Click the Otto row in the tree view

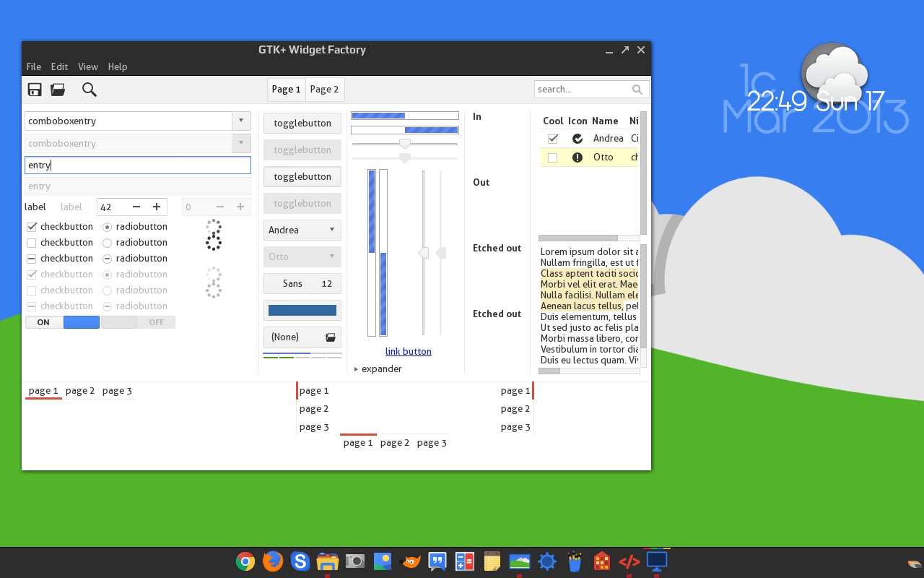pyautogui.click(x=590, y=158)
